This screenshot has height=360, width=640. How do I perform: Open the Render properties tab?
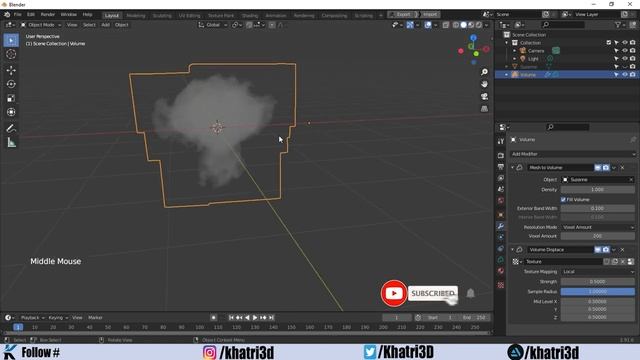(501, 156)
